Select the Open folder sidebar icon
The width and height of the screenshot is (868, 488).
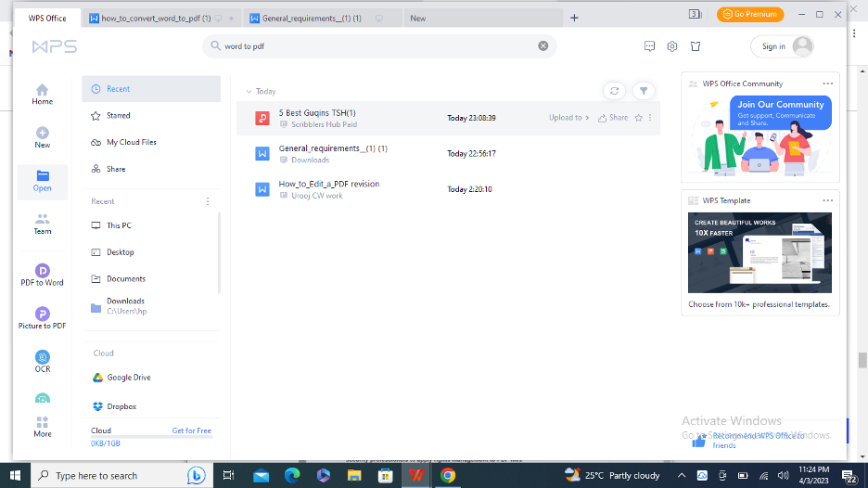coord(42,181)
